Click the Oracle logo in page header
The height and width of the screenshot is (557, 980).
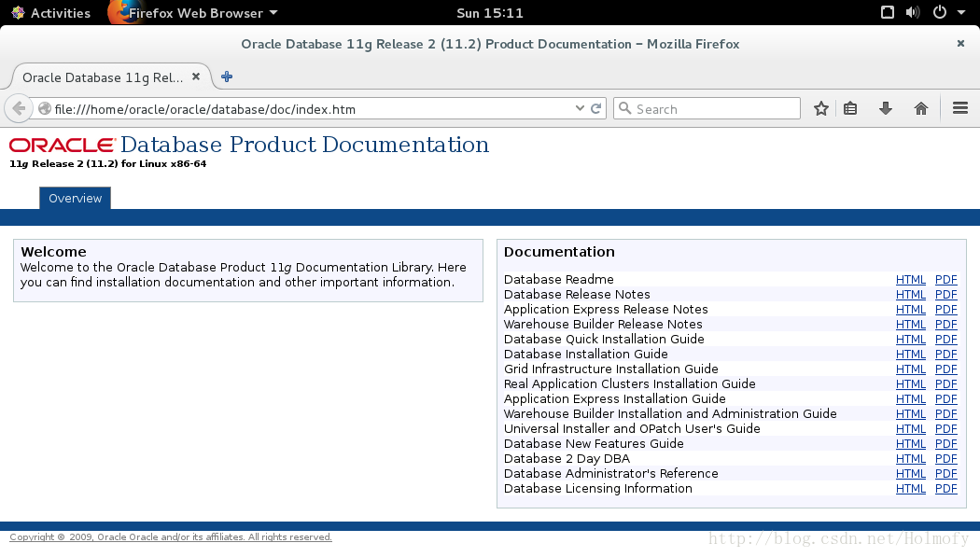tap(63, 145)
